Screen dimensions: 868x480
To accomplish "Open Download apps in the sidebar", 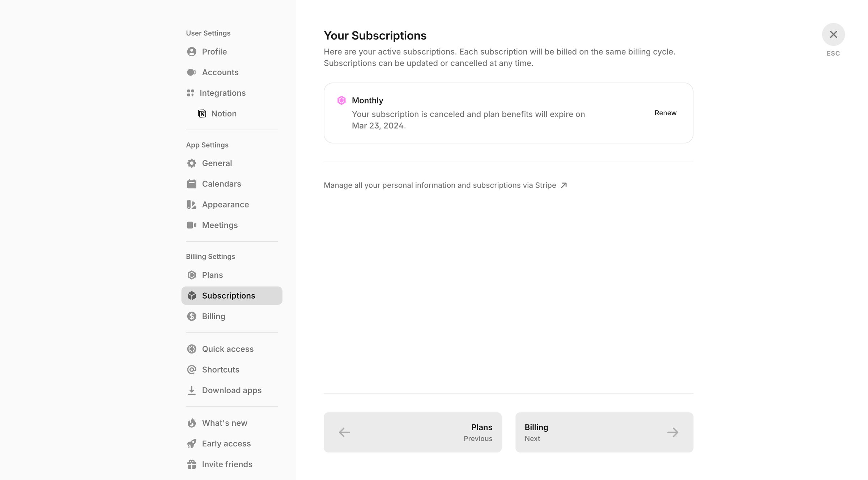I will tap(232, 390).
